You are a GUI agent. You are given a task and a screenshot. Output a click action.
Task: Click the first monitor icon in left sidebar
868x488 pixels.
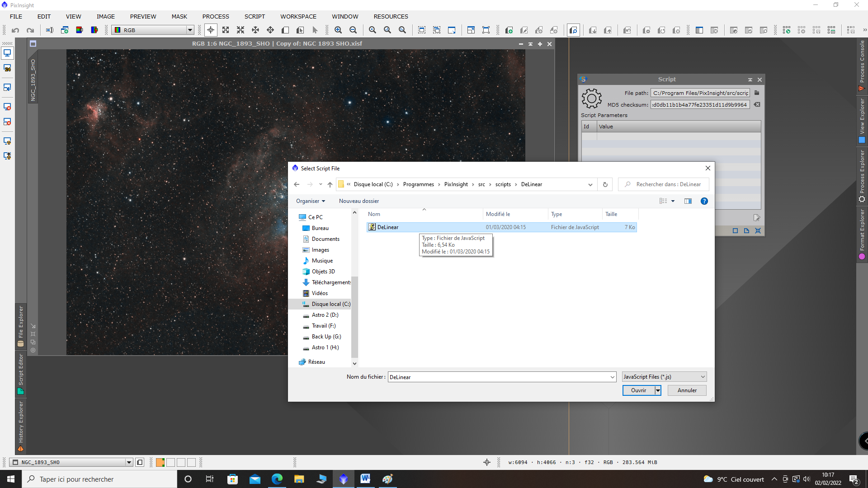7,53
